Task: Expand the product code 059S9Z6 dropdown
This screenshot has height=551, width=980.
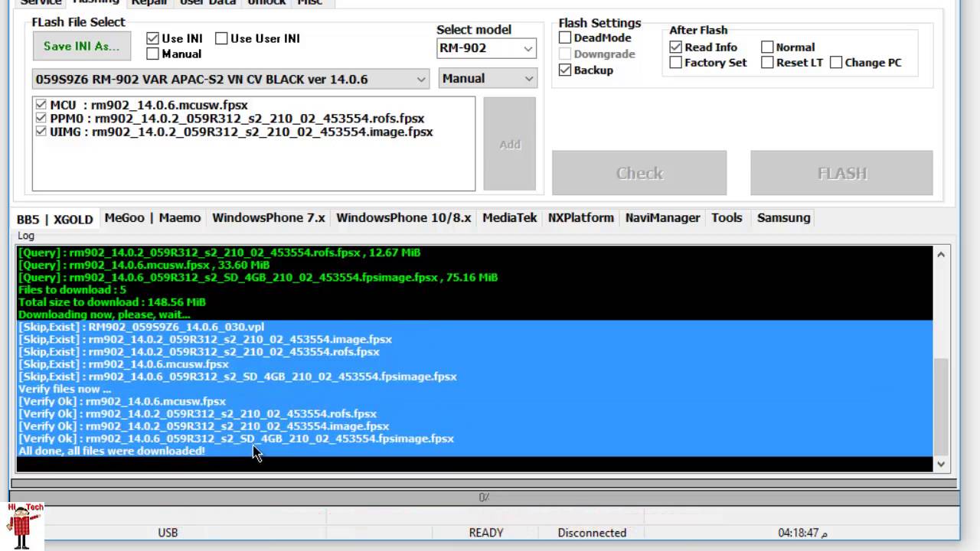Action: coord(230,79)
